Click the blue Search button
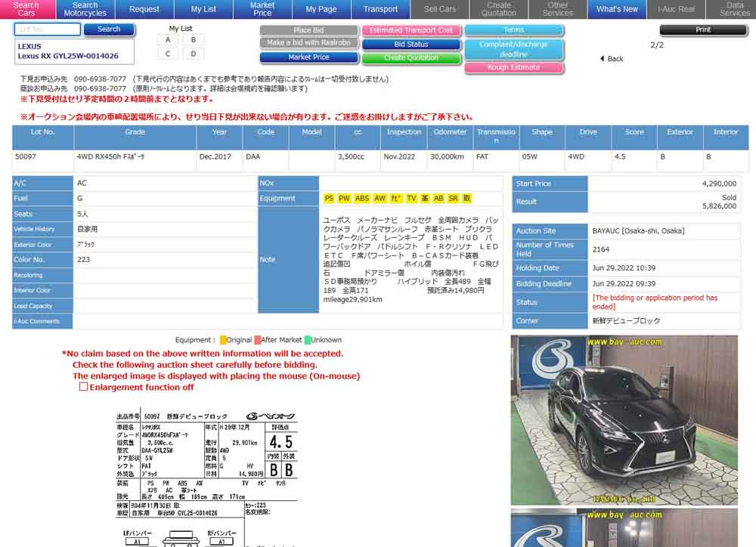 (x=109, y=29)
